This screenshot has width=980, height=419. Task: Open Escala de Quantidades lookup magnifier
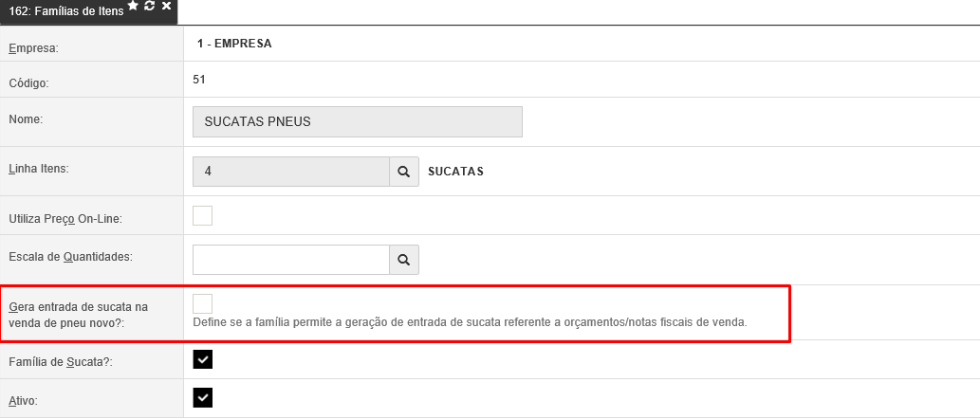coord(404,260)
